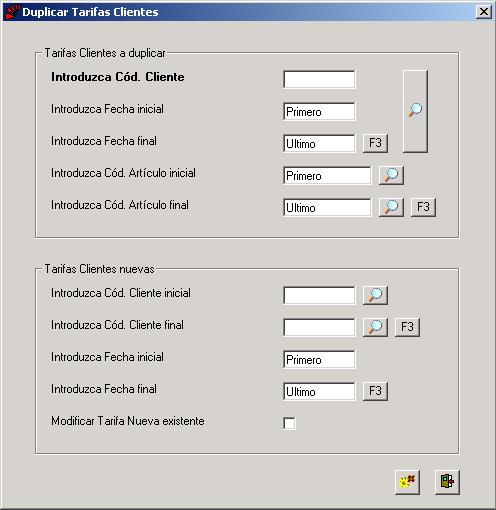
Task: Search clients for Cód. Cliente inicial
Action: click(375, 295)
